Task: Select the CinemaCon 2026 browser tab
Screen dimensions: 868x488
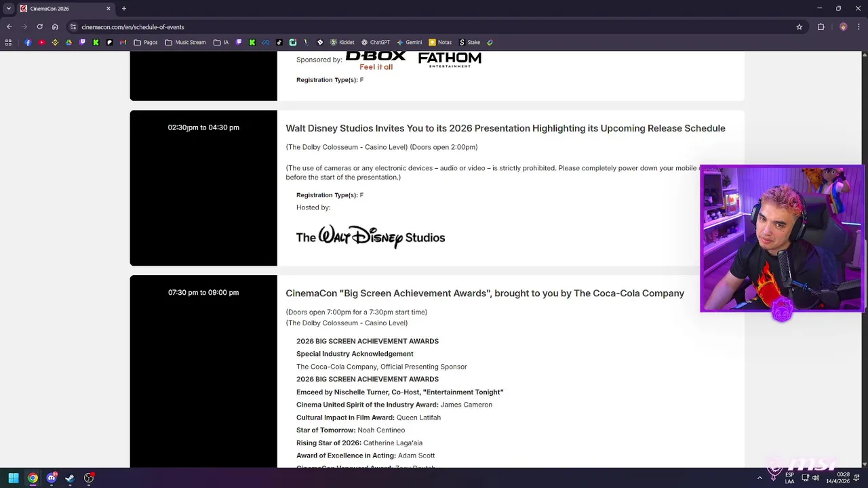Action: [x=64, y=9]
